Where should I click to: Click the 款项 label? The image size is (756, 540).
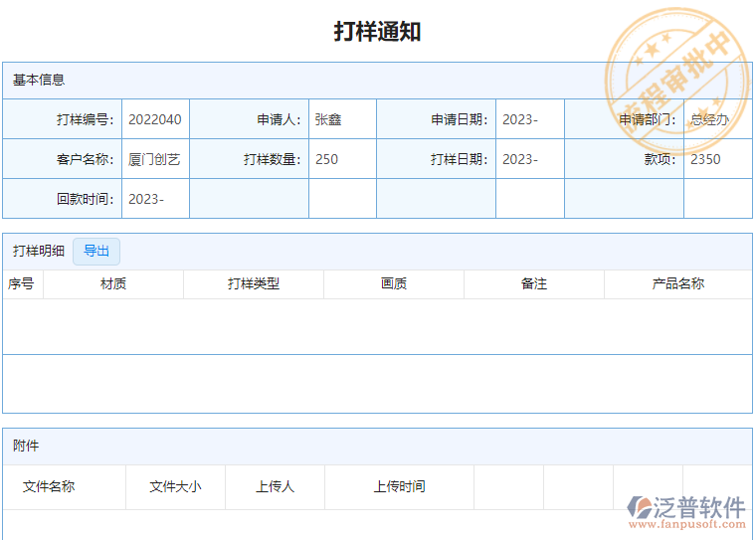click(661, 159)
